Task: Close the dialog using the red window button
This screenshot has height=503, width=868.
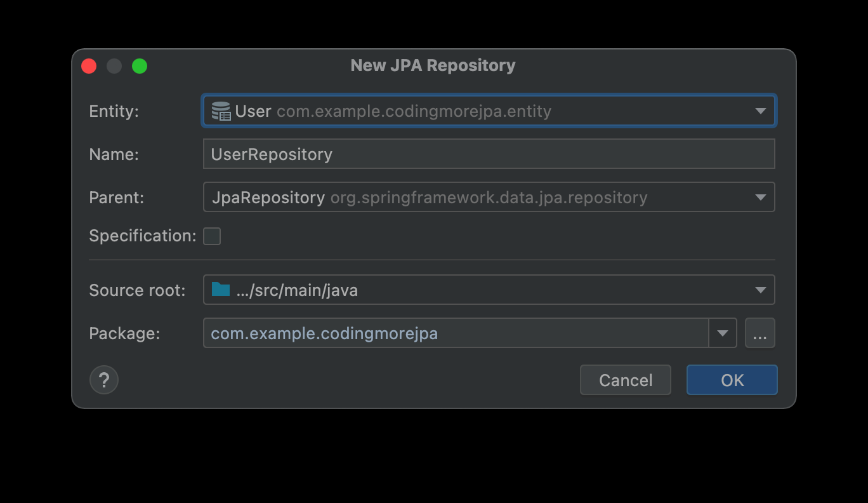Action: 89,66
